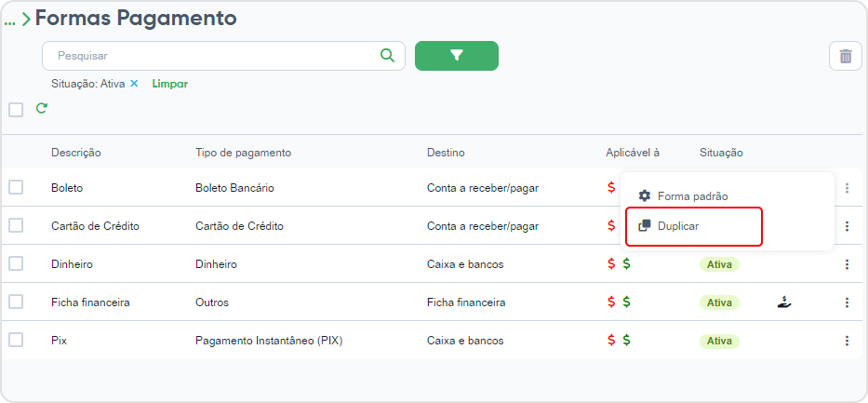Click the green dollar icon in Pix row
The width and height of the screenshot is (868, 403).
[x=626, y=340]
